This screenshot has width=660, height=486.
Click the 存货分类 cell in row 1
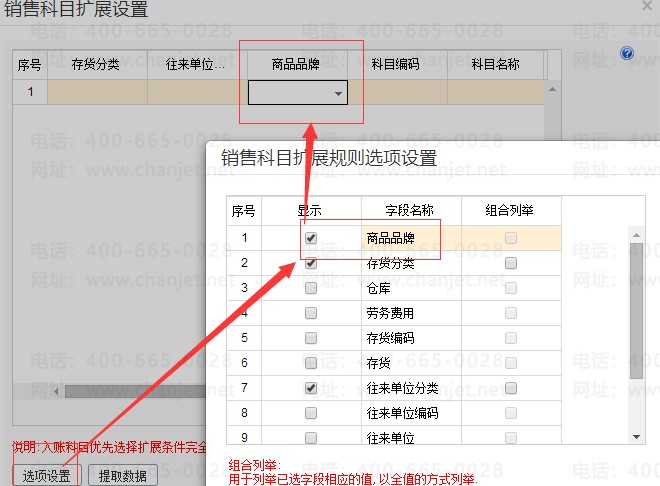tap(96, 93)
